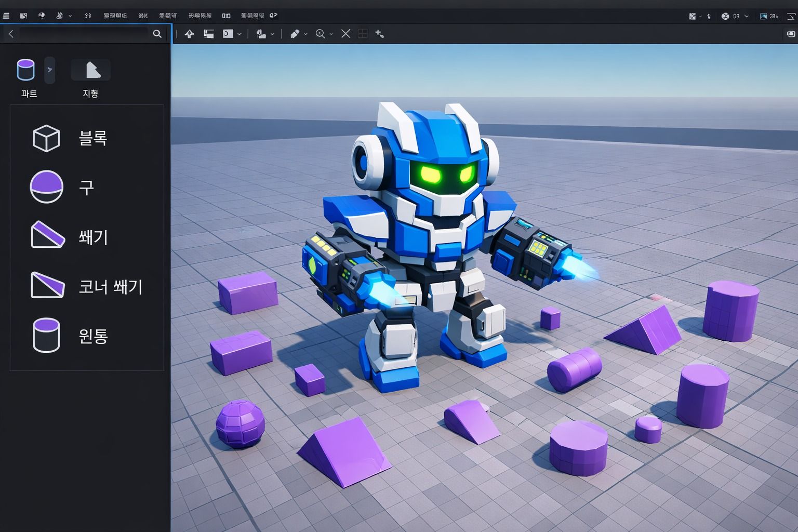Viewport: 798px width, 532px height.
Task: Click the purple sphere in the viewport
Action: coord(240,423)
